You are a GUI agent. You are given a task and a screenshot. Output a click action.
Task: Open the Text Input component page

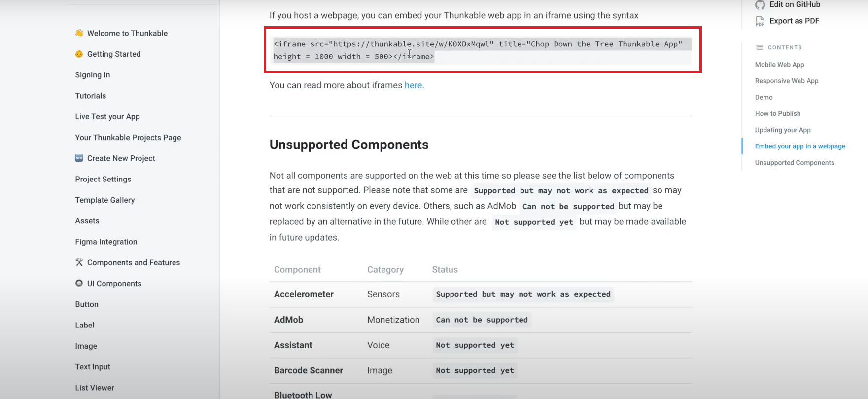93,367
